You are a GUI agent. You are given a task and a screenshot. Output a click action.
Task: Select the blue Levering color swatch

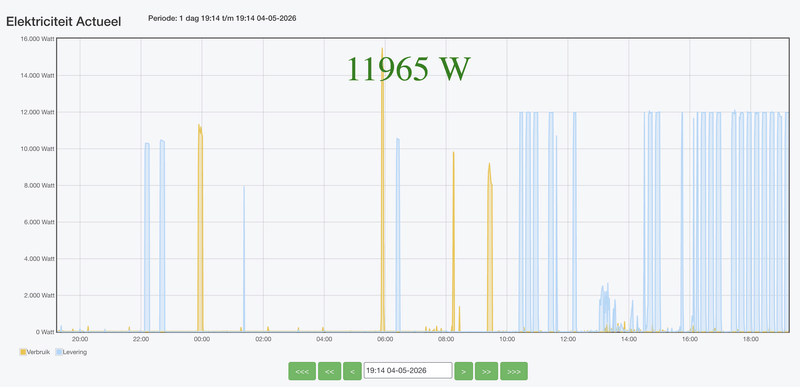click(58, 352)
